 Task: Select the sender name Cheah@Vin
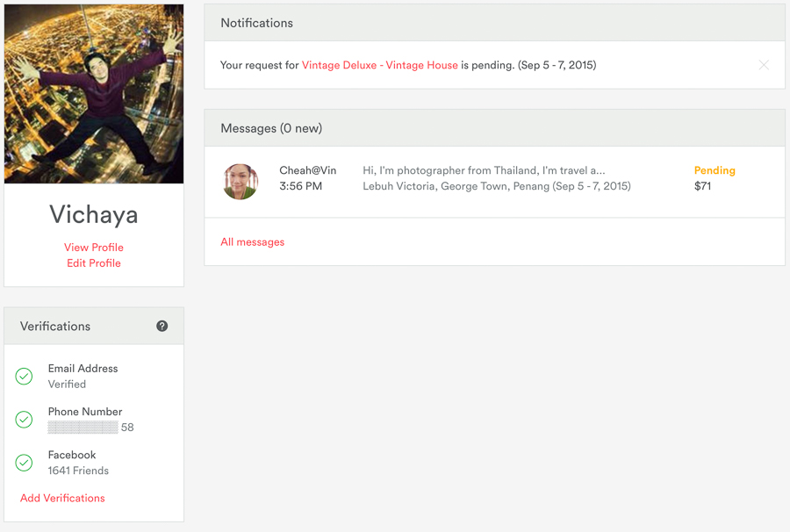click(308, 170)
